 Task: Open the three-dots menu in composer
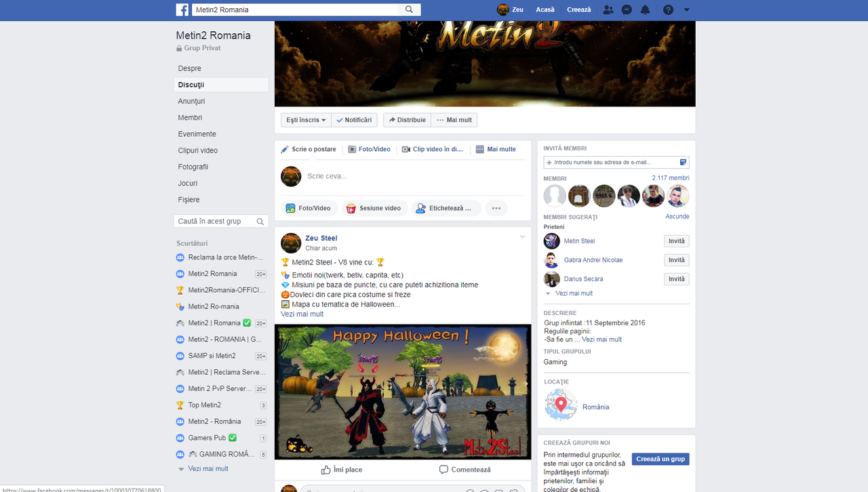click(x=496, y=208)
